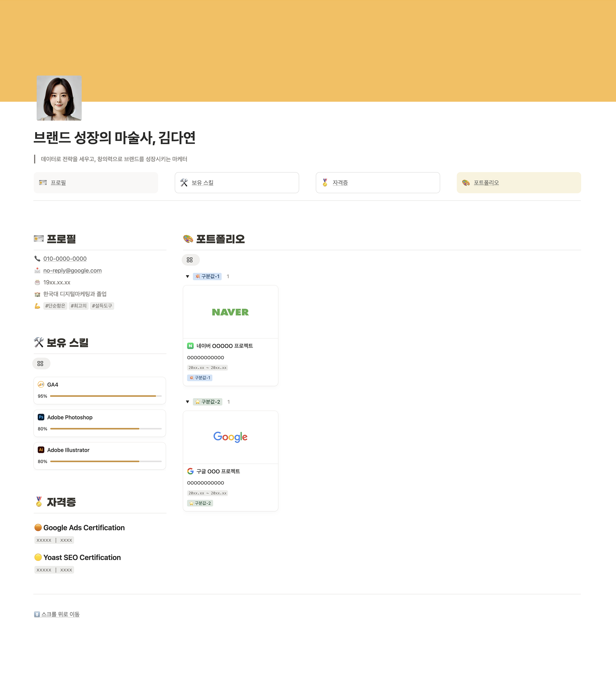
Task: Click the green Naver N icon
Action: click(190, 346)
